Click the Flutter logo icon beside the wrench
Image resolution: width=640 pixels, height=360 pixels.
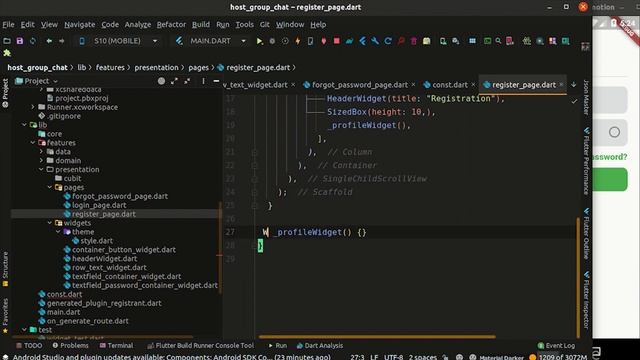362,41
